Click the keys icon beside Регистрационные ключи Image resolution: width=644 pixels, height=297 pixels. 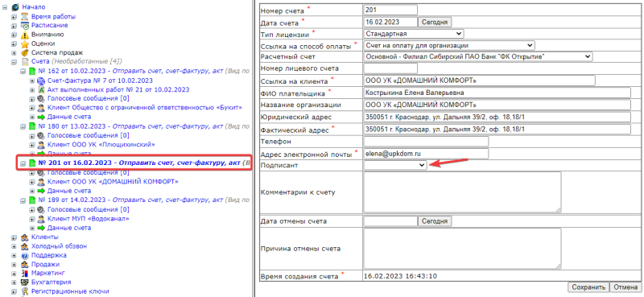[x=25, y=291]
